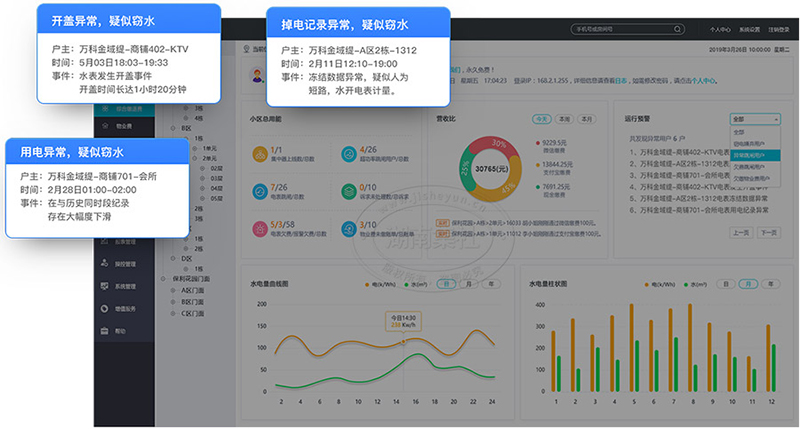800x429 pixels.
Task: Open 系统设置 in top navigation
Action: click(x=747, y=30)
